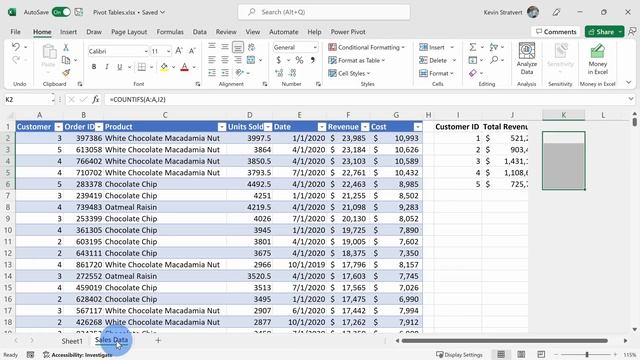Click Display Settings in status bar
Screen dimensions: 640x360
pyautogui.click(x=459, y=355)
